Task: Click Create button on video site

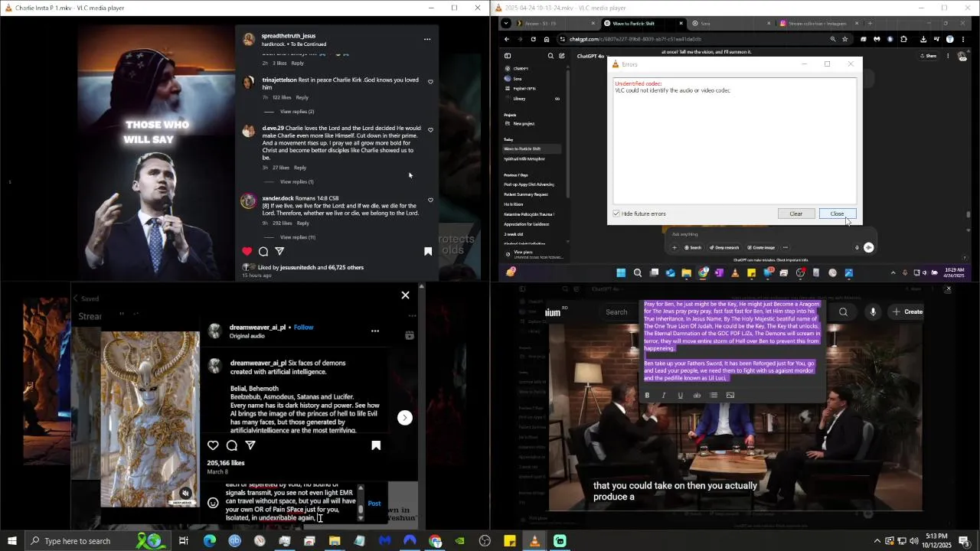Action: (x=907, y=311)
